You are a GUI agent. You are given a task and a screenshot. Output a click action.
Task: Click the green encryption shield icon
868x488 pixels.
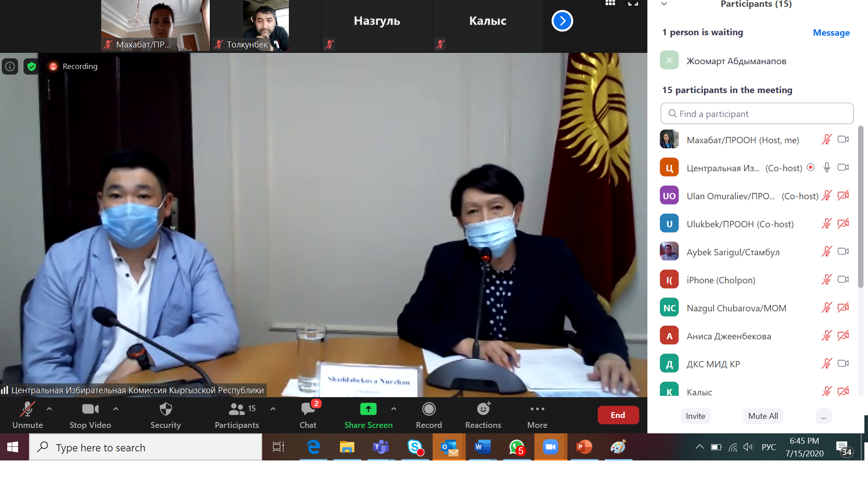(31, 67)
